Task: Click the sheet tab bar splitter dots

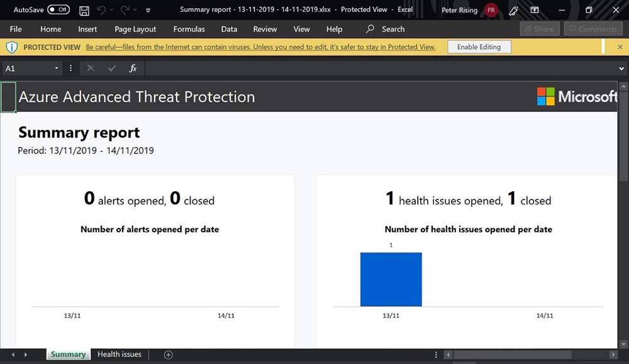Action: pos(436,355)
